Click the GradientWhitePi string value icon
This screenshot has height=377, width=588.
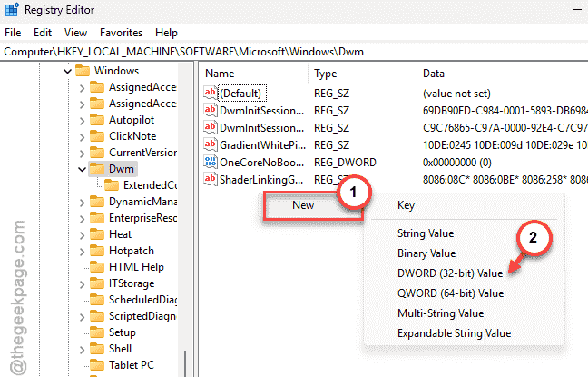[210, 144]
